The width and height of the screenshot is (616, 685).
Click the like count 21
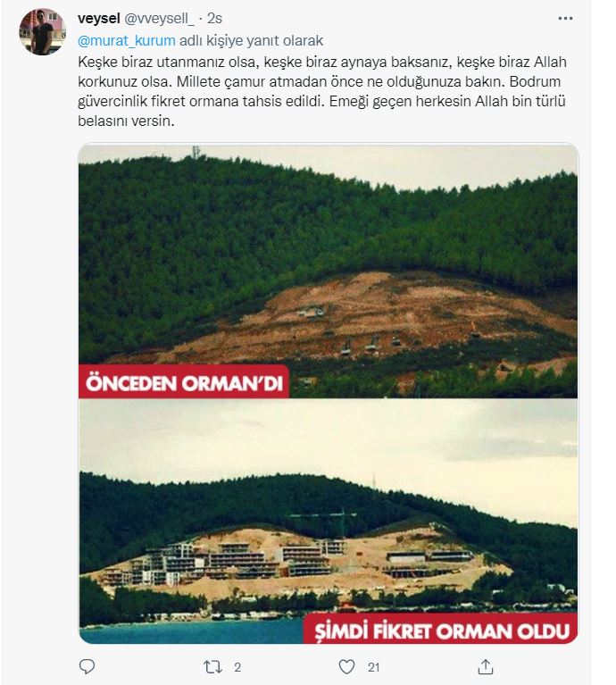coord(373,667)
